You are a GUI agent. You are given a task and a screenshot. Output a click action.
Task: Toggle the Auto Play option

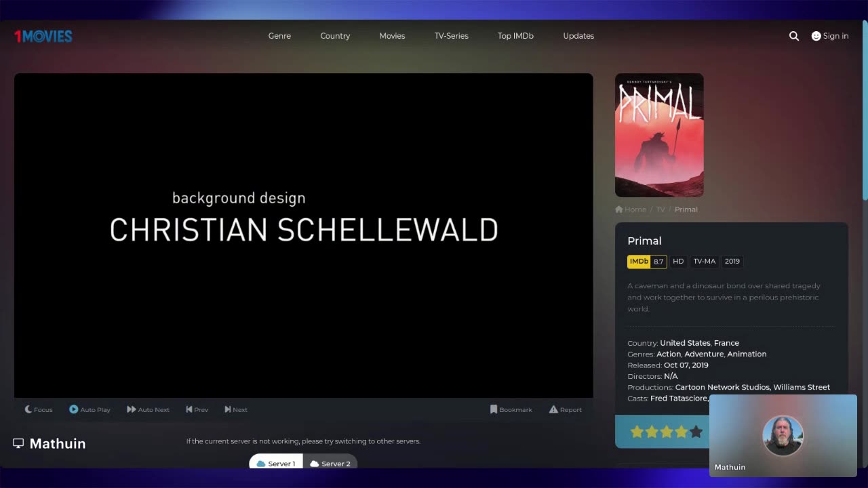click(x=90, y=409)
